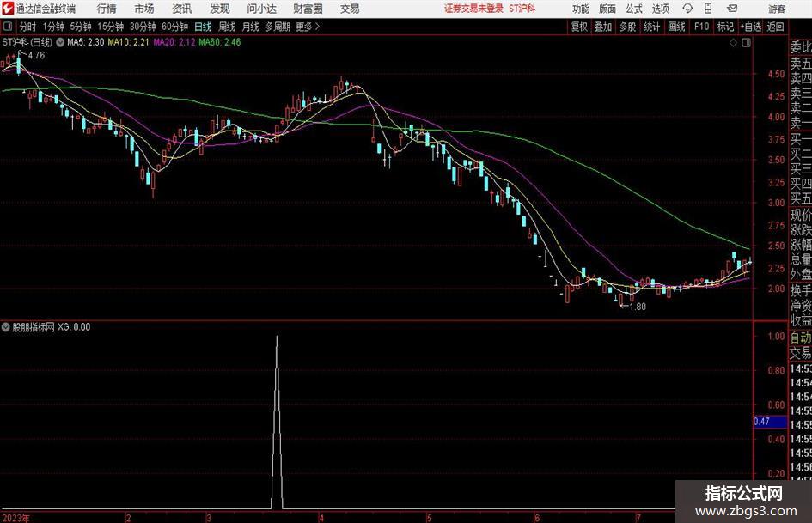Image resolution: width=812 pixels, height=523 pixels.
Task: Click the 游客 guest account label
Action: 777,9
